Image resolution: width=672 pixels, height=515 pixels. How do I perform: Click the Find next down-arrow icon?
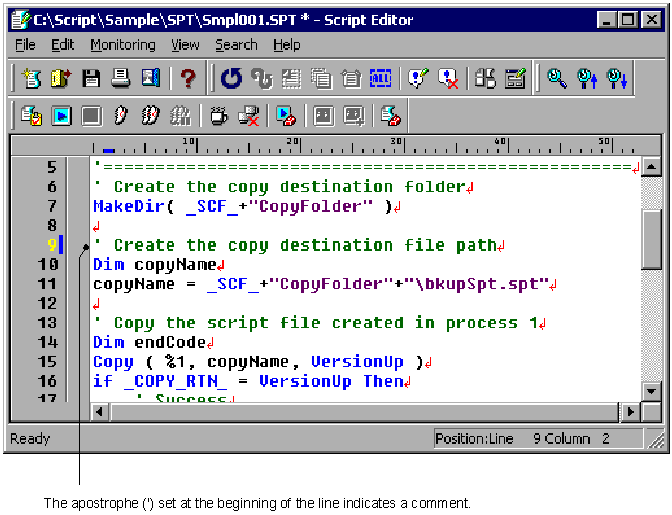pos(617,78)
